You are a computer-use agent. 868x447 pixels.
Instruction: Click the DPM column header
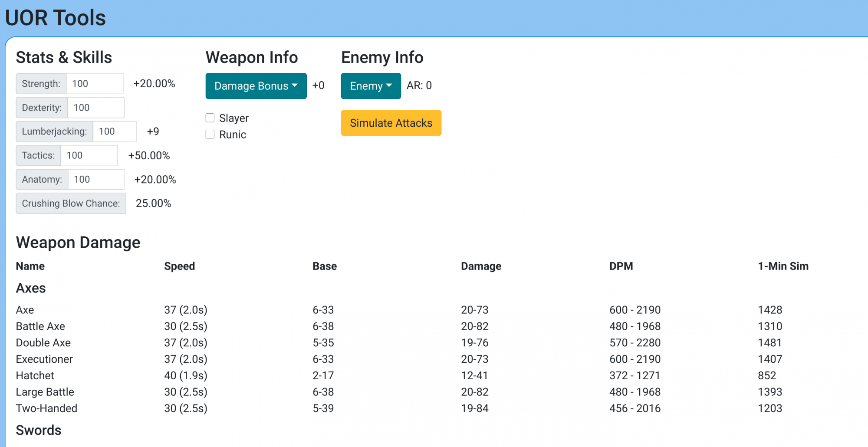point(621,266)
